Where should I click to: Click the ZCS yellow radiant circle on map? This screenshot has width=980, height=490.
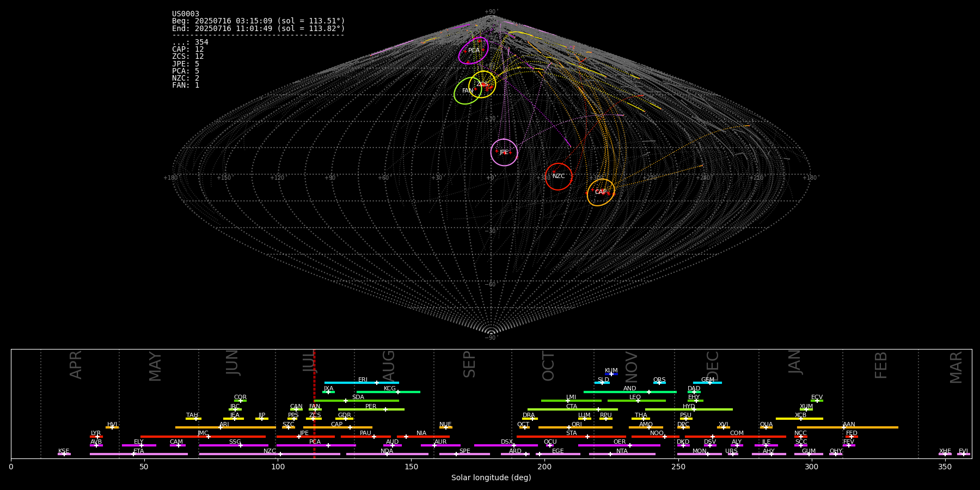click(x=482, y=84)
